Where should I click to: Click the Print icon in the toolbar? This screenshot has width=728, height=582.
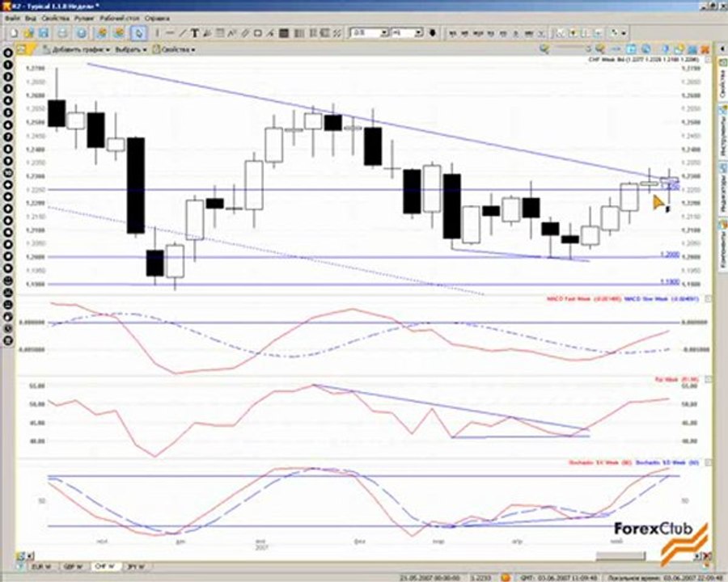pos(62,33)
